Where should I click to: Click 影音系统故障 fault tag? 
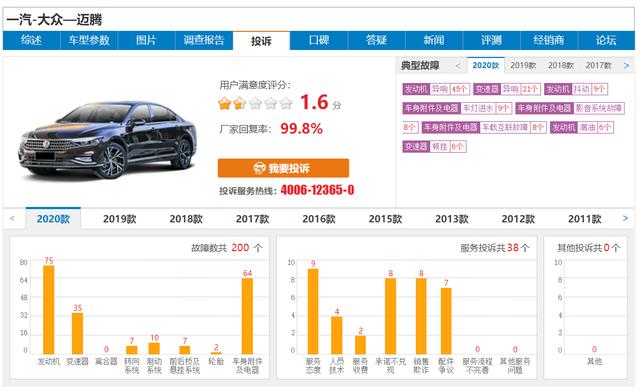coord(570,108)
